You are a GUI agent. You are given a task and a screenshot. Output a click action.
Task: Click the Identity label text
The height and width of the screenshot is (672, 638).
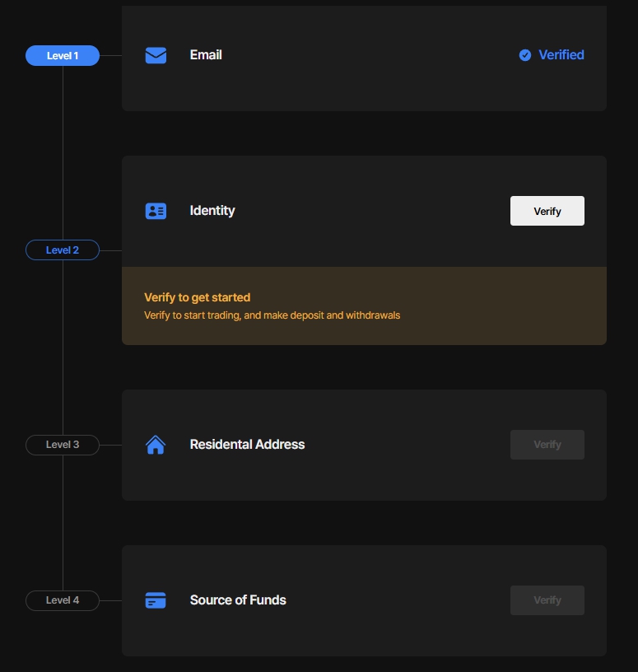point(212,211)
